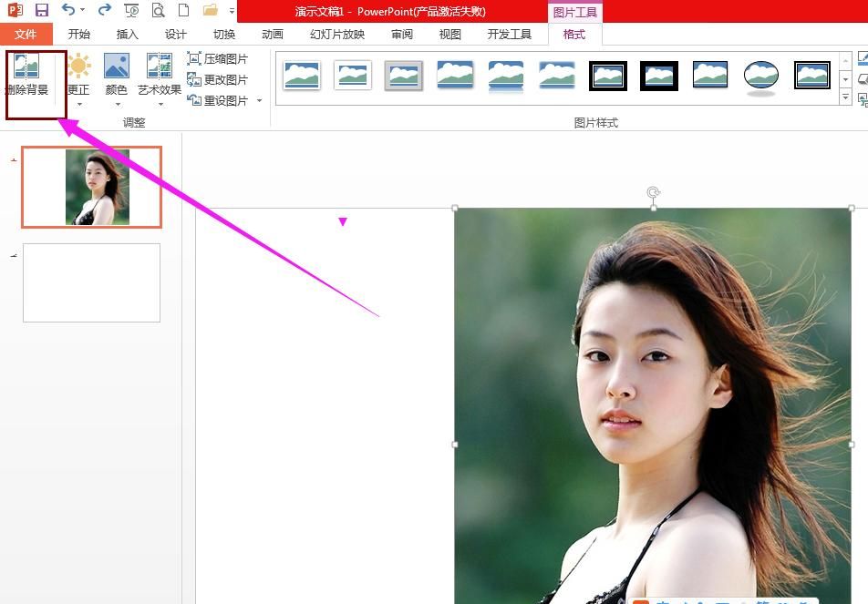Open a file using the folder icon
The image size is (868, 604).
(x=211, y=11)
